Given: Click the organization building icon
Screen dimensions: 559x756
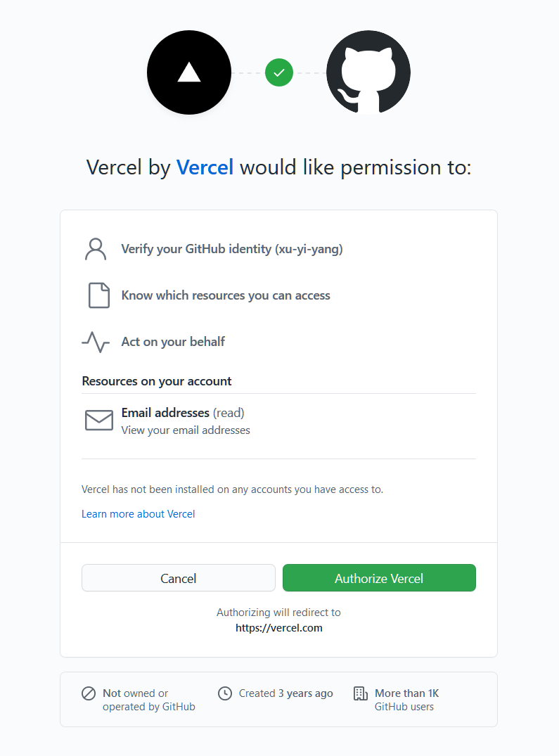Looking at the screenshot, I should [x=360, y=693].
